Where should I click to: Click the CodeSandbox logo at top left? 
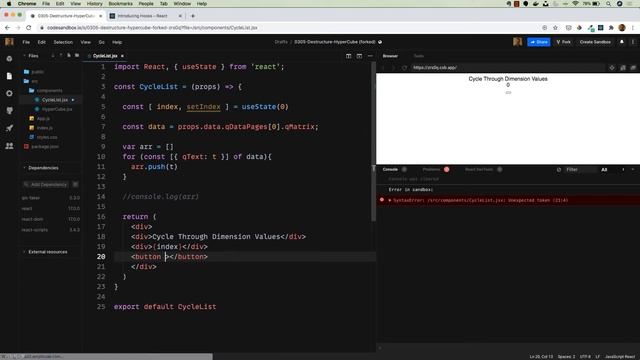click(9, 42)
